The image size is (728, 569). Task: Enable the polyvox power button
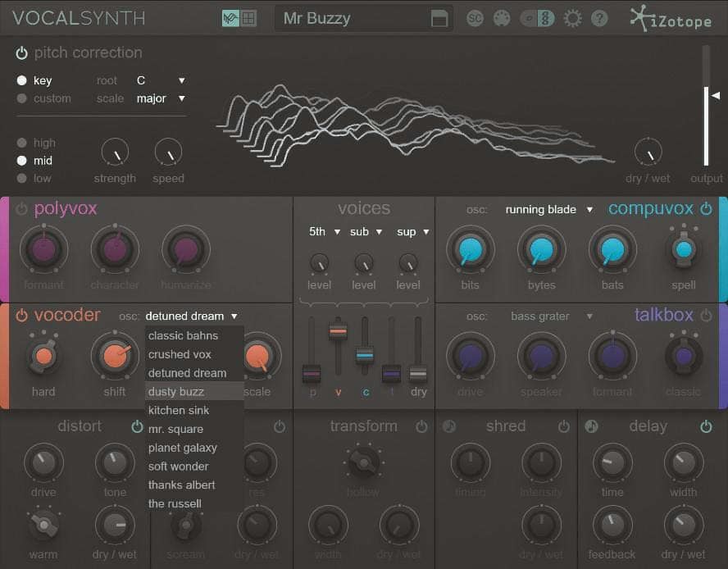tap(21, 209)
